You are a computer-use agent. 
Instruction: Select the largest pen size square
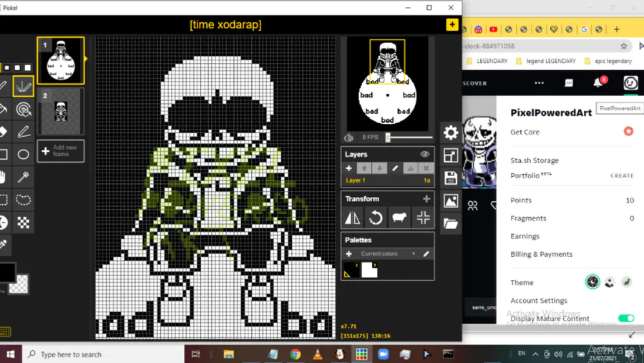[x=27, y=67]
